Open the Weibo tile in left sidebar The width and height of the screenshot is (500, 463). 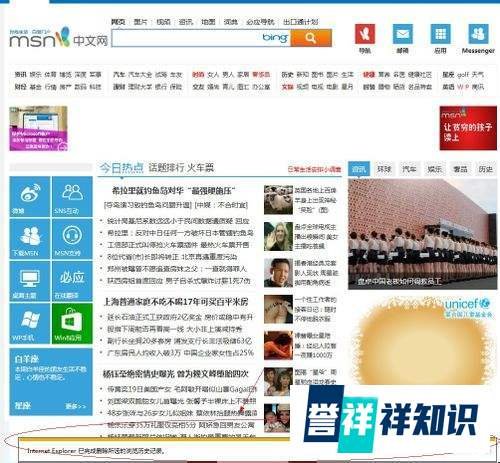tap(30, 197)
